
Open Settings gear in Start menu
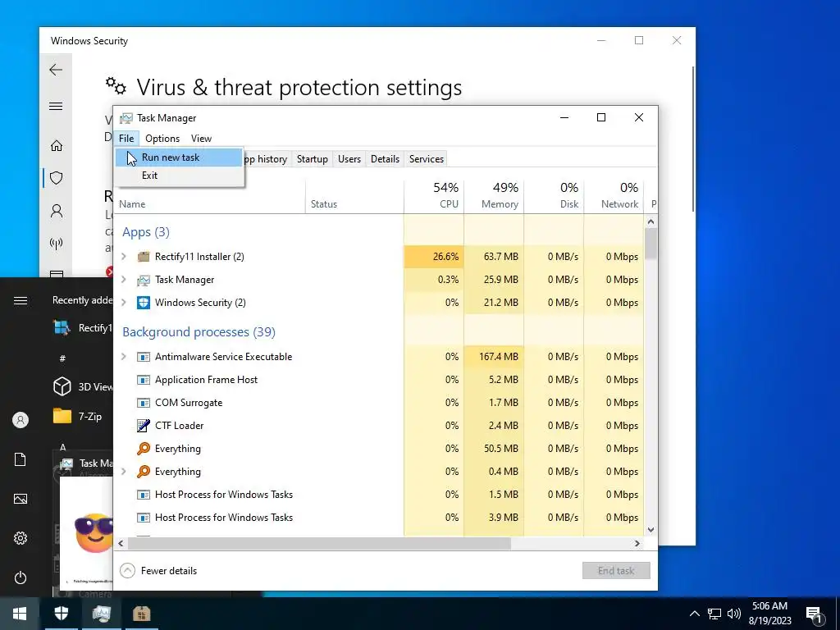point(21,538)
